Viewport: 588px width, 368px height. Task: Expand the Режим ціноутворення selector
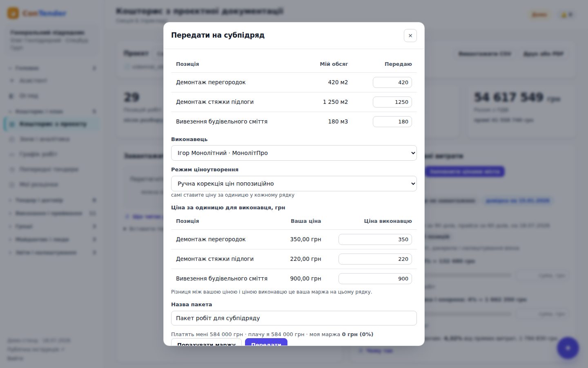(x=294, y=184)
